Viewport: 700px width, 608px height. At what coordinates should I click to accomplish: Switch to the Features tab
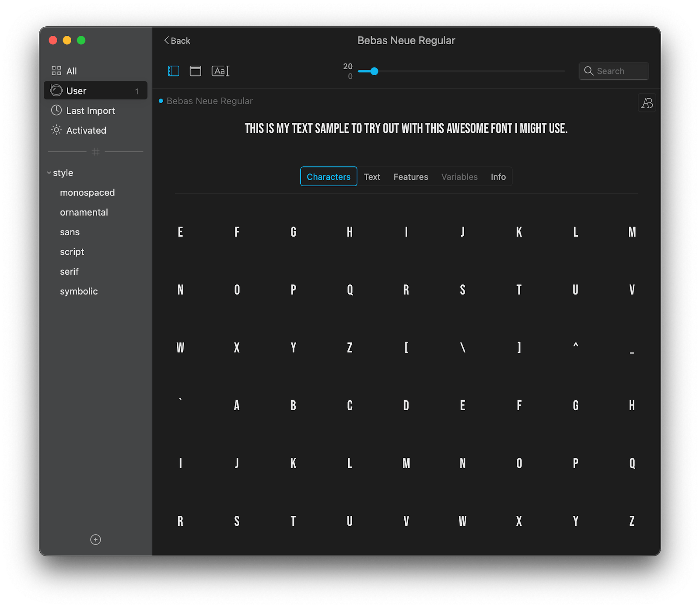coord(411,177)
